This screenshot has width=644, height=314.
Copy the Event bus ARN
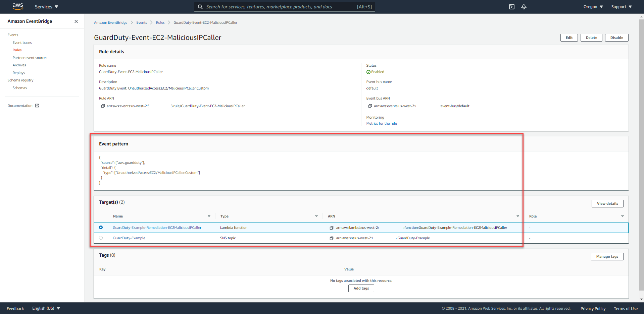[x=370, y=106]
